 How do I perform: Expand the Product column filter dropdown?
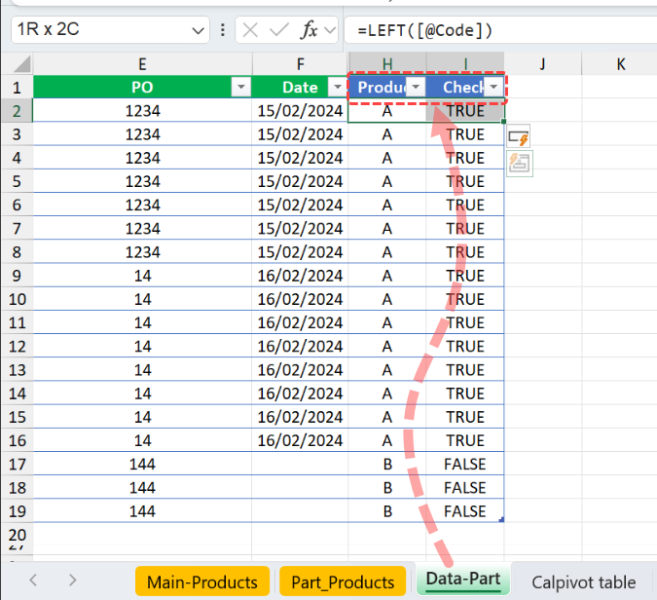(x=415, y=88)
